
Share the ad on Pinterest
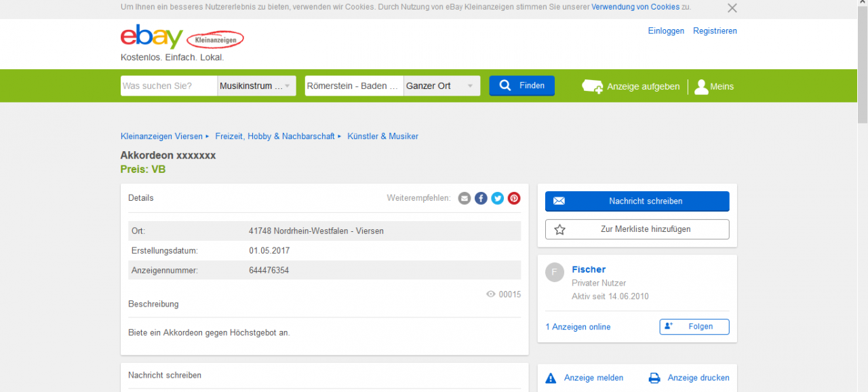515,198
